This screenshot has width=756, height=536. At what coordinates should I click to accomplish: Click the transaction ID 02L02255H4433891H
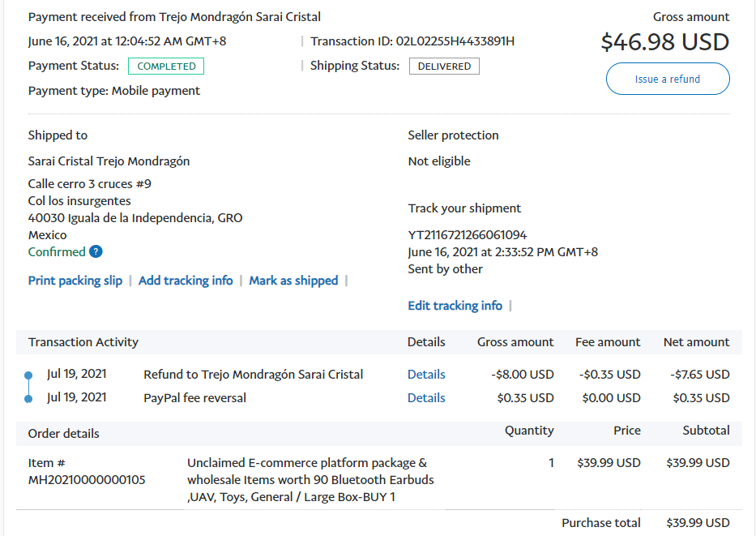tap(455, 41)
